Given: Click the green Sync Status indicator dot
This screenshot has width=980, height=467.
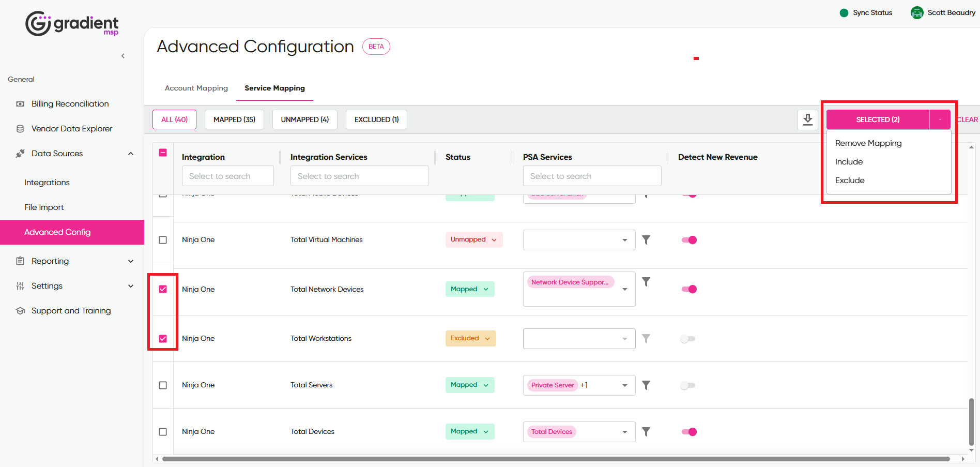Looking at the screenshot, I should point(844,13).
